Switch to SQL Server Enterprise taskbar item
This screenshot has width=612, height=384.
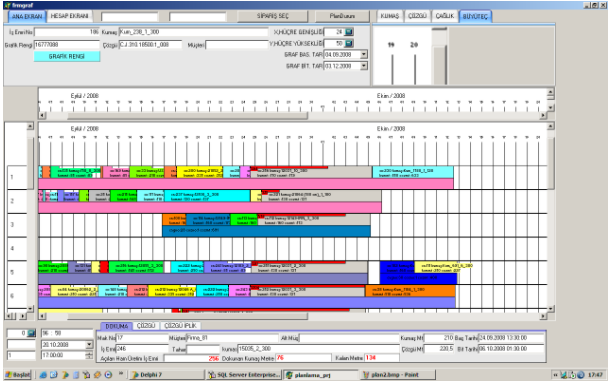pos(244,375)
